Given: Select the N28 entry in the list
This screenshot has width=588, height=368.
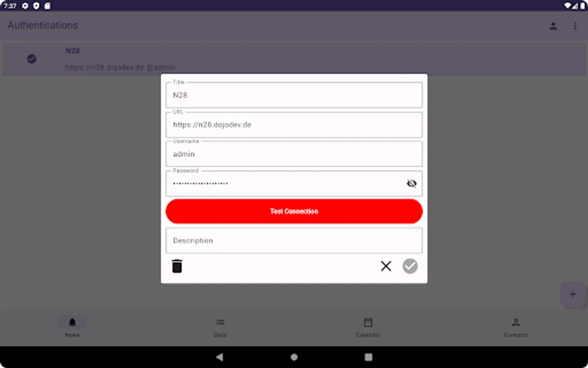Looking at the screenshot, I should click(x=120, y=59).
